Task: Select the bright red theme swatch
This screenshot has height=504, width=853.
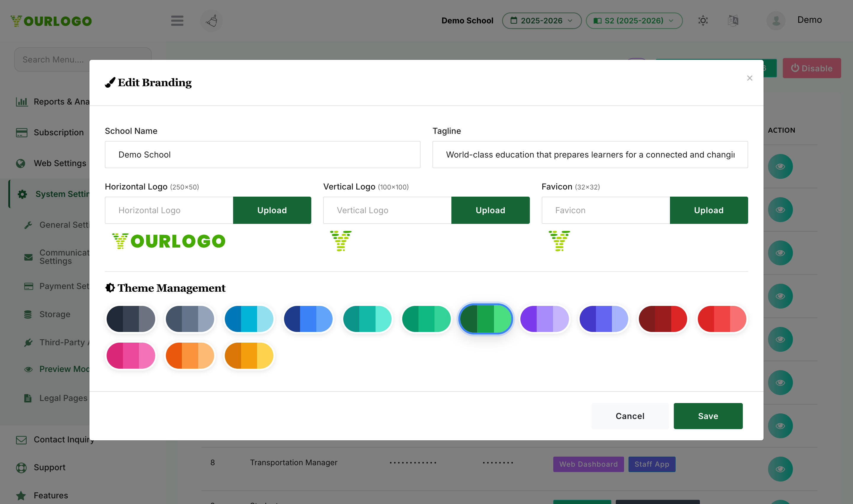Action: [722, 319]
